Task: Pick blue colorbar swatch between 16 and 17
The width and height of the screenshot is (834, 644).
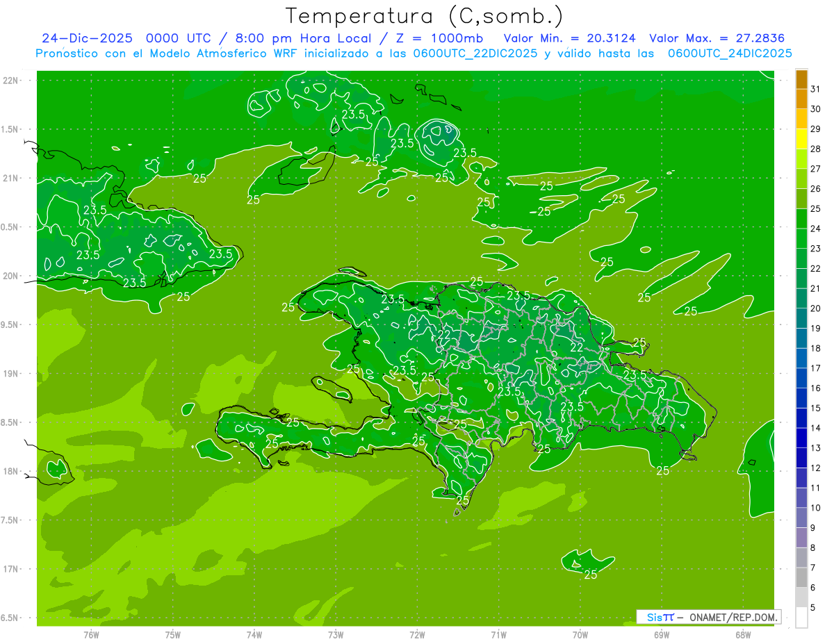Action: 801,378
